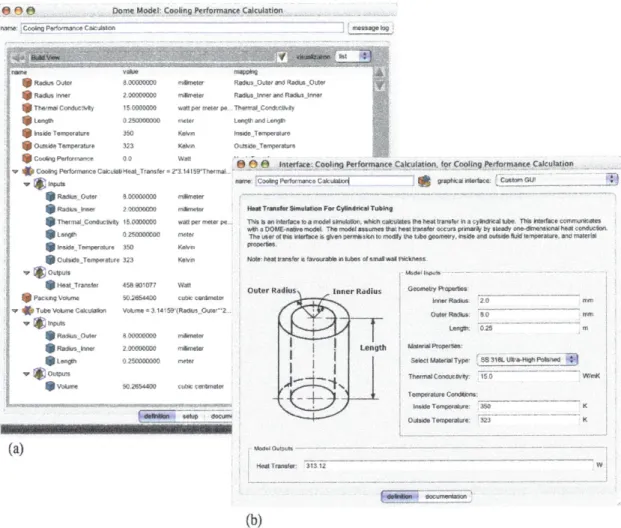The image size is (621, 528).
Task: Open the message log
Action: (x=371, y=28)
